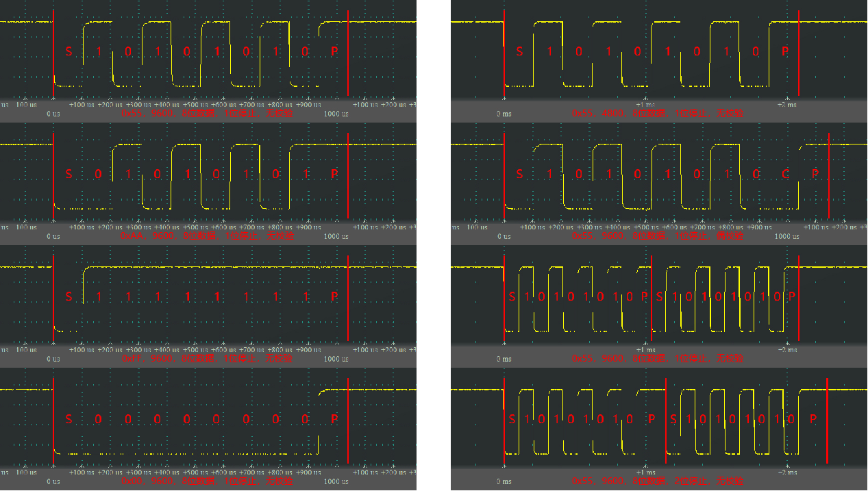Click the parity bit C in even-parity waveform

786,174
